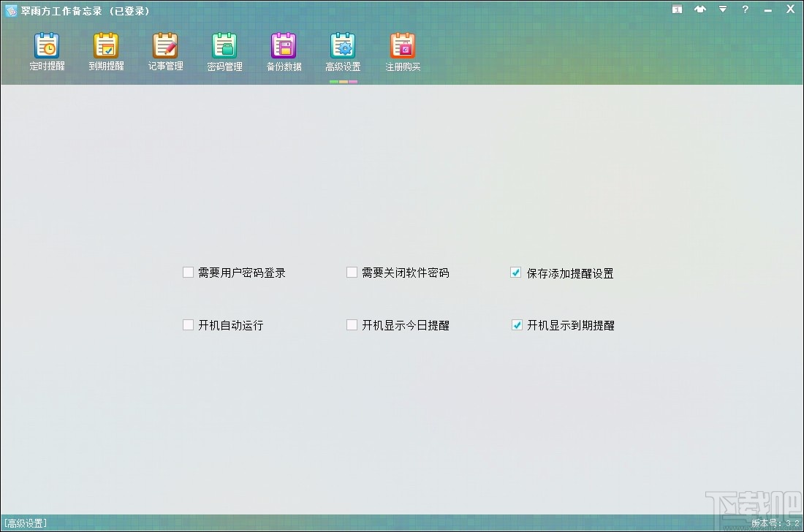Disable 保存添加提醒设置 (save reminder settings)
This screenshot has width=804, height=532.
pyautogui.click(x=515, y=272)
